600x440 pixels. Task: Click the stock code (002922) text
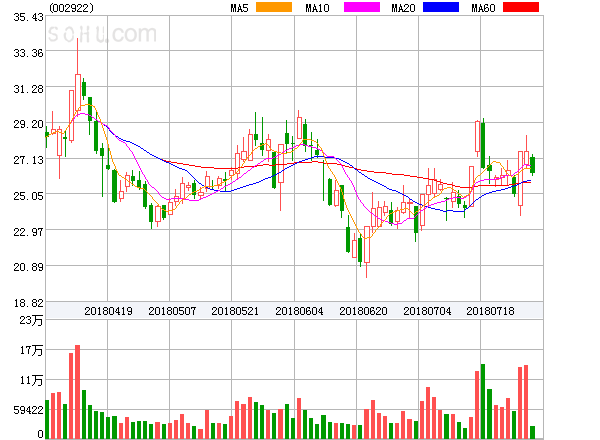point(72,8)
